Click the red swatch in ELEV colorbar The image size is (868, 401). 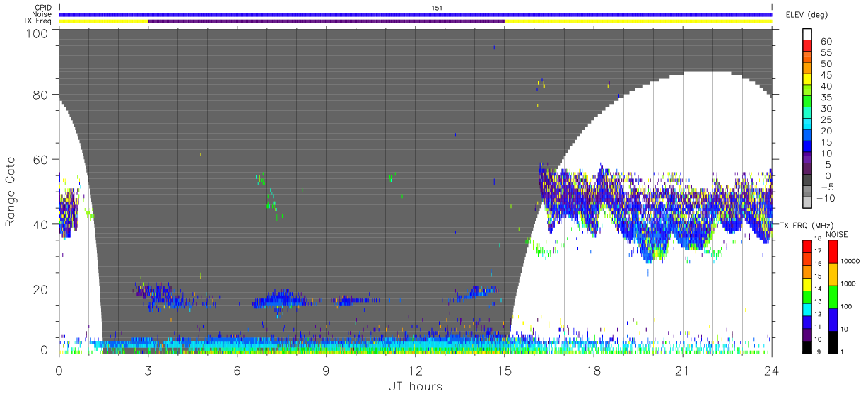[x=808, y=46]
